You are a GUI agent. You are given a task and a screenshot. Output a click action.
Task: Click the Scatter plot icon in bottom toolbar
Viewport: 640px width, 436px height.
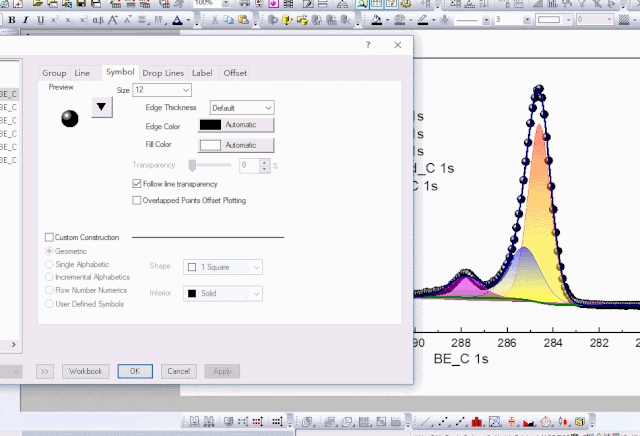click(444, 423)
